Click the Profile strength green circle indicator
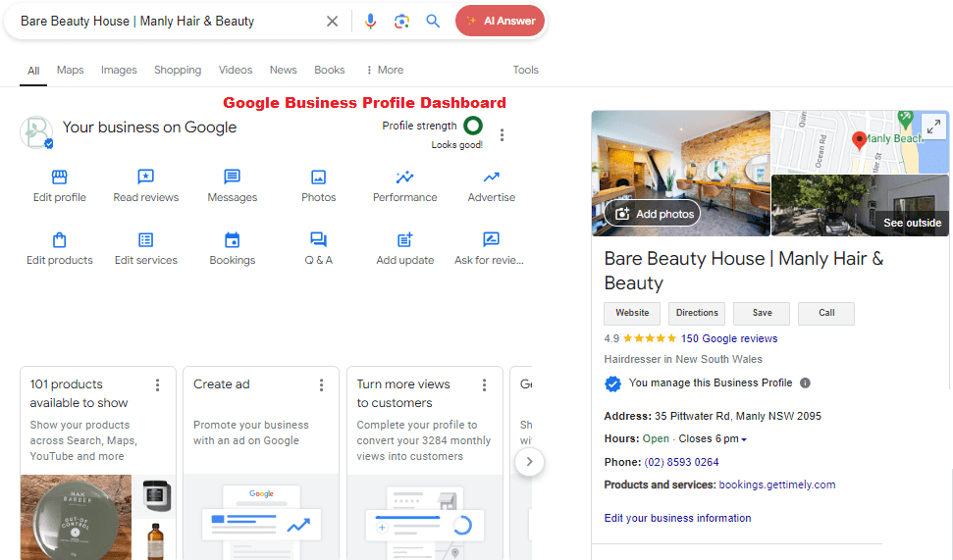 pos(473,126)
